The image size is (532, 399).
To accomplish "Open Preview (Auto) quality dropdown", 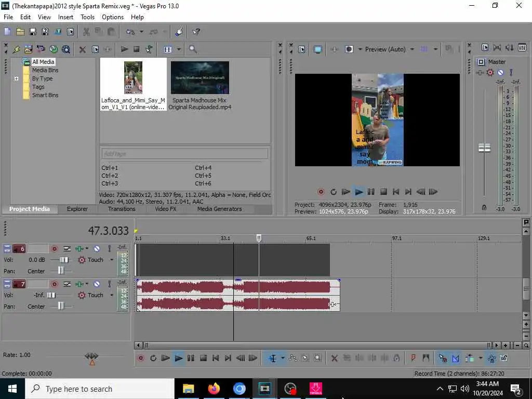I will click(x=412, y=49).
